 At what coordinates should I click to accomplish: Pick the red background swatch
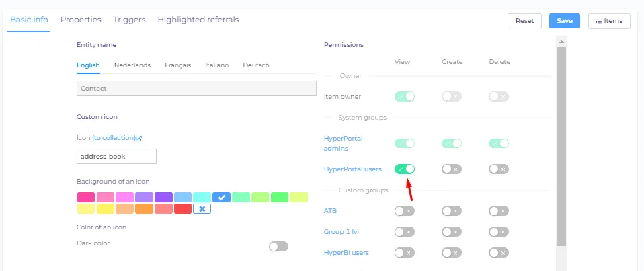coord(183,208)
